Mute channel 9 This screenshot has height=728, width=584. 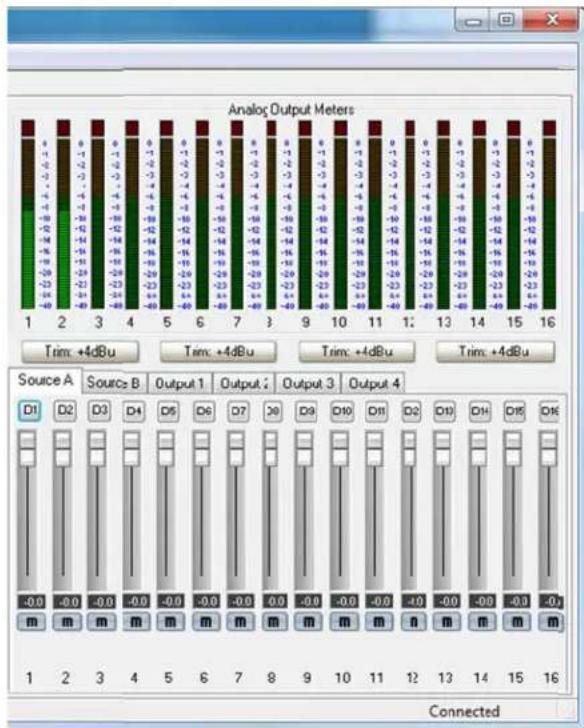click(x=309, y=622)
